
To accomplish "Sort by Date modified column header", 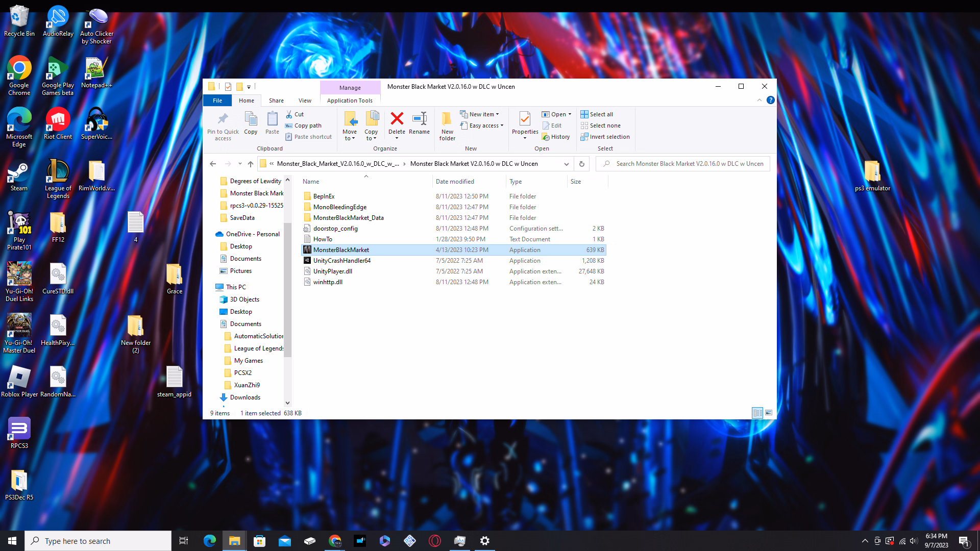I will (x=455, y=182).
